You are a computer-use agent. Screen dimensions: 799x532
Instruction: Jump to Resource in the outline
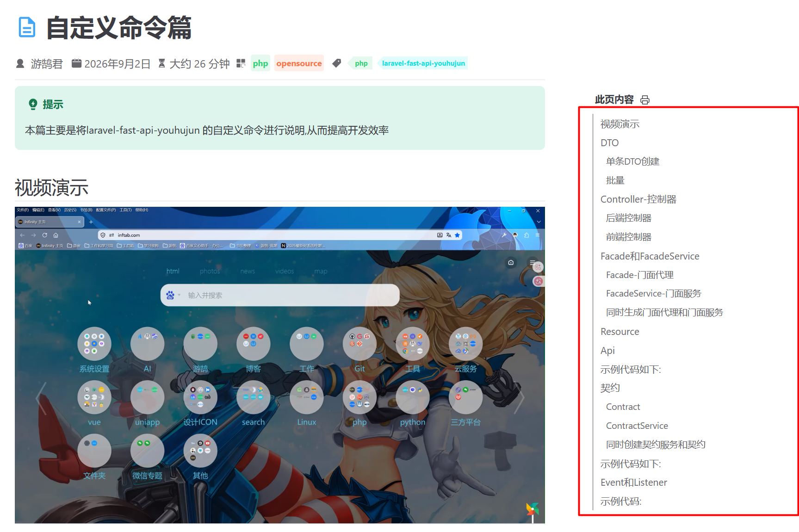point(619,332)
